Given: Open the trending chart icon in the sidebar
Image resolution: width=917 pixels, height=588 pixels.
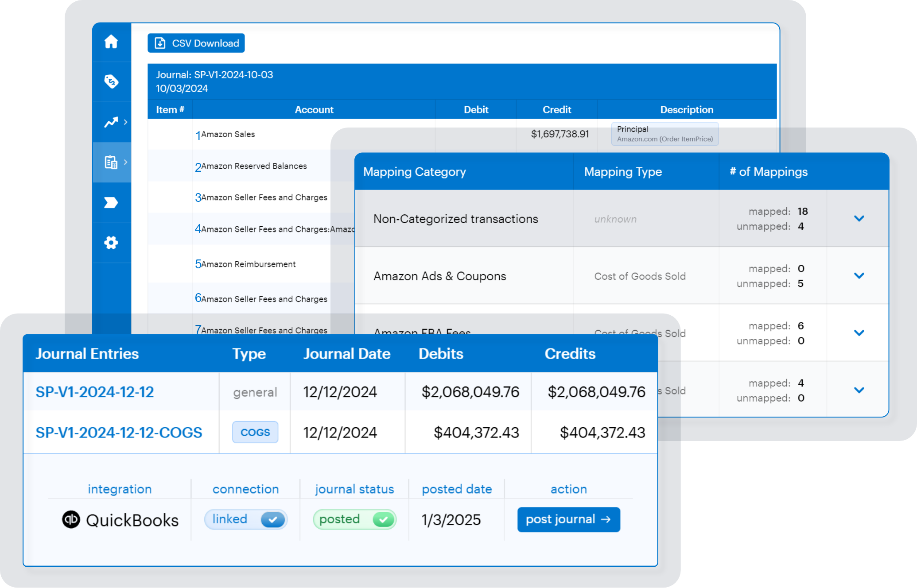Looking at the screenshot, I should (x=111, y=122).
